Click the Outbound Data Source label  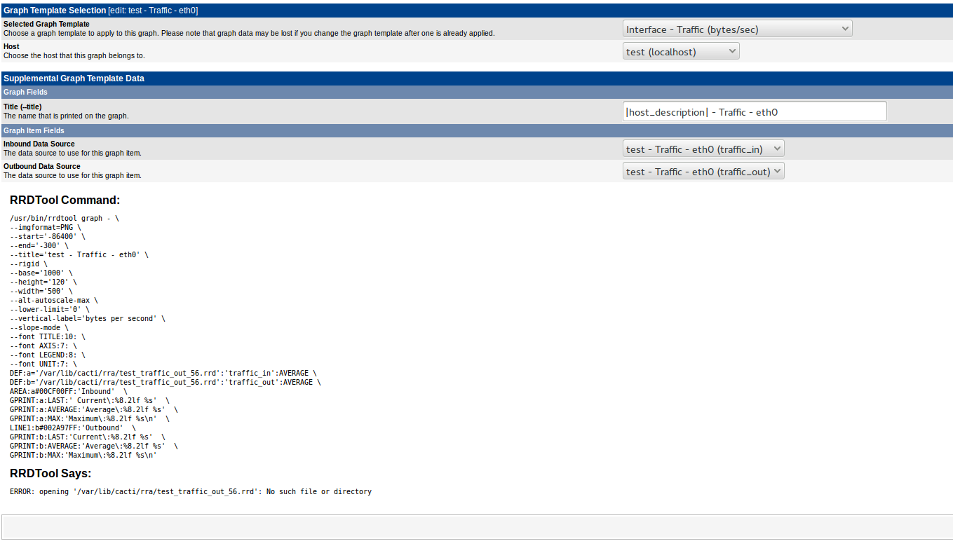coord(41,166)
